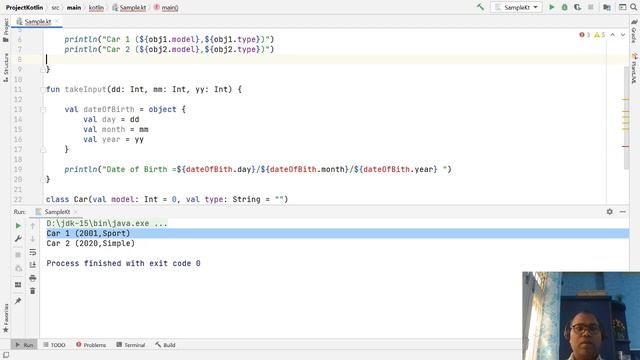Go to previous highlighted error arrow
Screen dimensions: 640x360
[x=613, y=35]
